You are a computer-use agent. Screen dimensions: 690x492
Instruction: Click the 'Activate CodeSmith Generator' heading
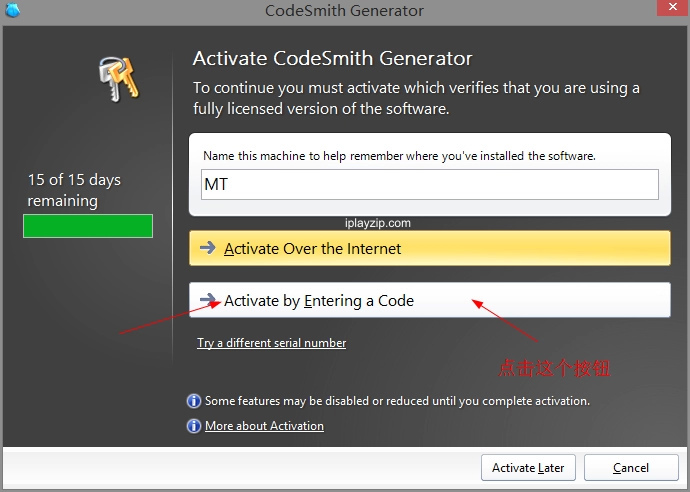332,58
